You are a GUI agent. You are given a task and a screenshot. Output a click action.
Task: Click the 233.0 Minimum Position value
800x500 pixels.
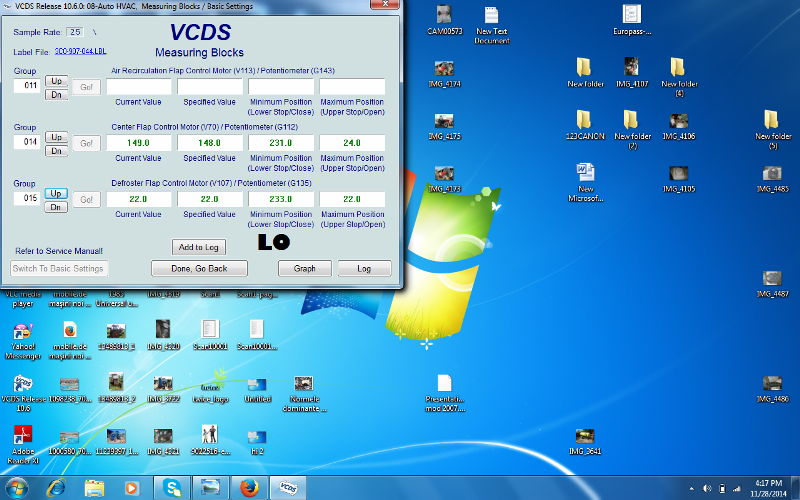[281, 199]
